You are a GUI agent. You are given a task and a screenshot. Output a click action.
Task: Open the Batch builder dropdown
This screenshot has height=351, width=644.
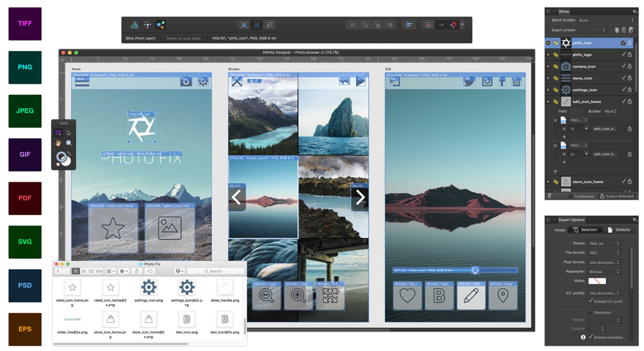pos(606,20)
